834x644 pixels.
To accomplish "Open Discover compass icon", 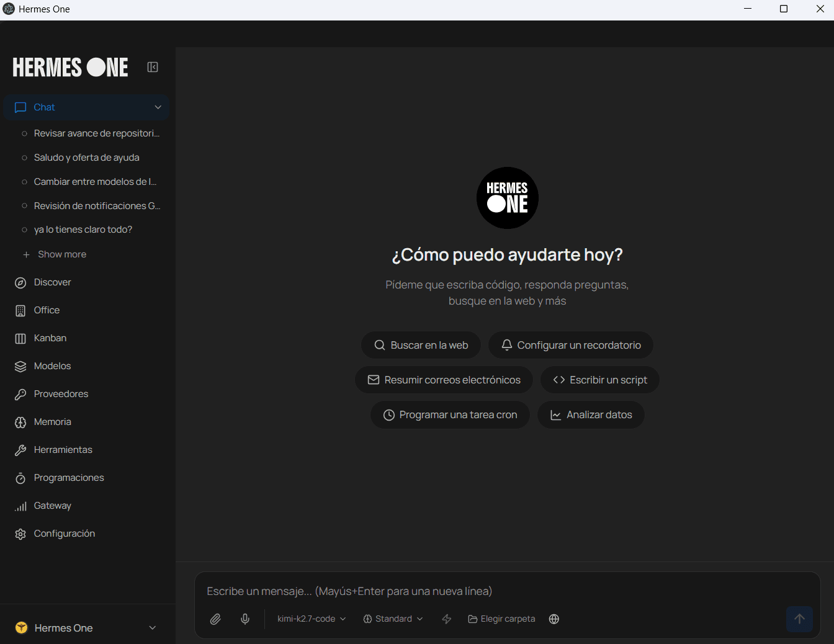I will coord(20,283).
